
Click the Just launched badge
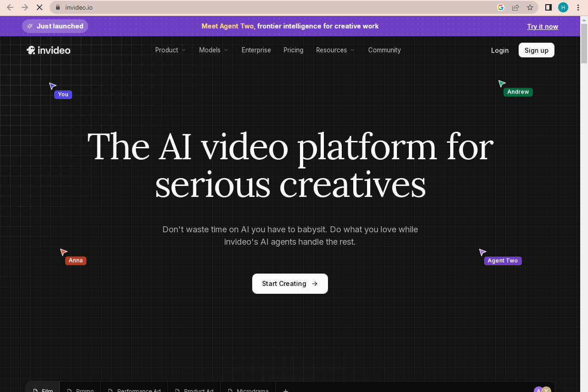pos(55,26)
